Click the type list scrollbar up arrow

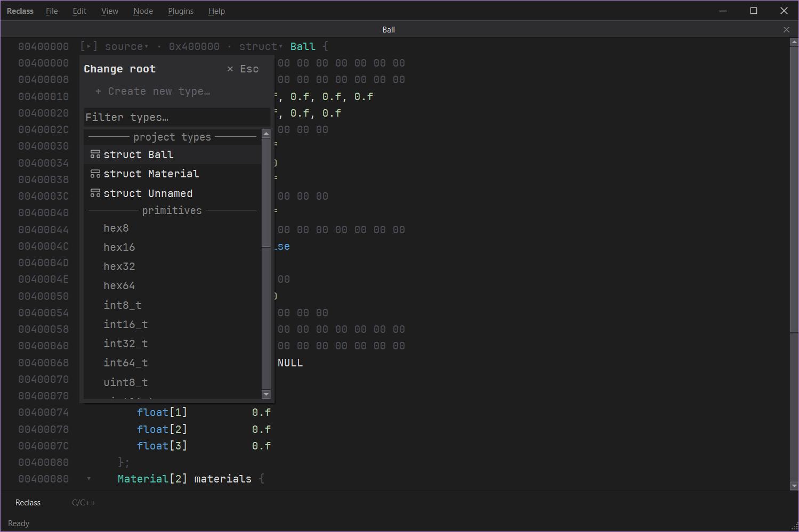(x=267, y=134)
